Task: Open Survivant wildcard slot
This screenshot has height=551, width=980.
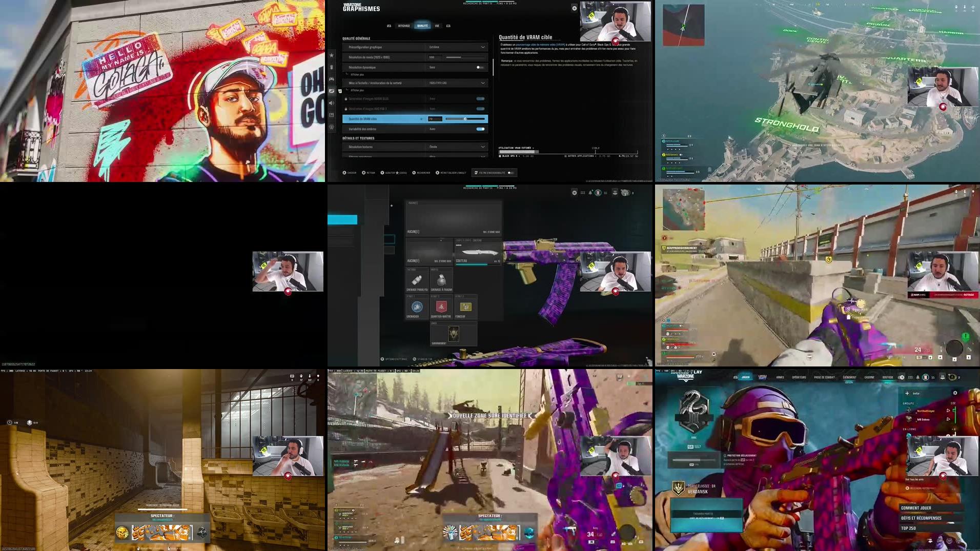Action: 454,334
